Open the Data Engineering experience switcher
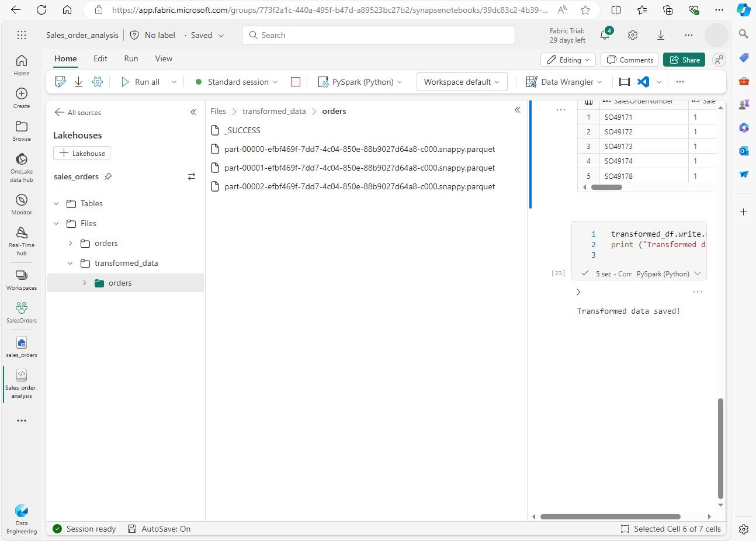 [x=22, y=519]
